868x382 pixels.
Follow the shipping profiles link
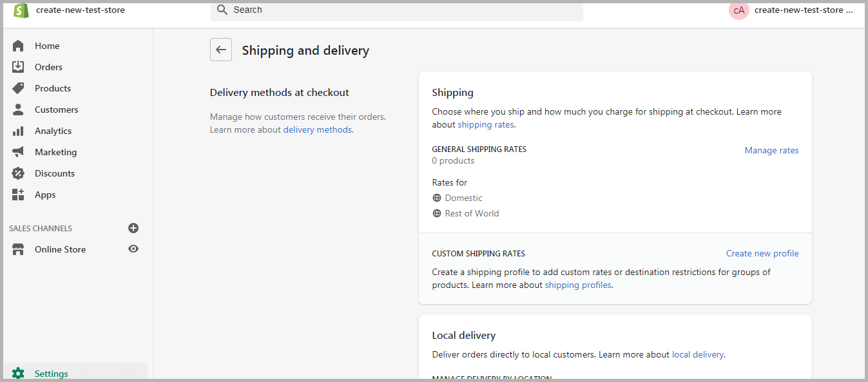pyautogui.click(x=578, y=285)
